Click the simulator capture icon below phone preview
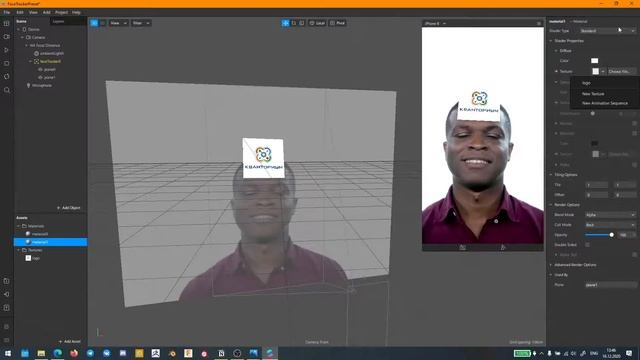Screen dimensions: 640x360 462,247
